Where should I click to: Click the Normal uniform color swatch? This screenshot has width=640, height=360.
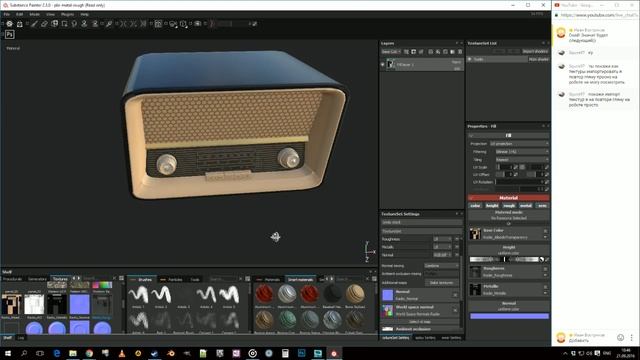click(x=509, y=316)
